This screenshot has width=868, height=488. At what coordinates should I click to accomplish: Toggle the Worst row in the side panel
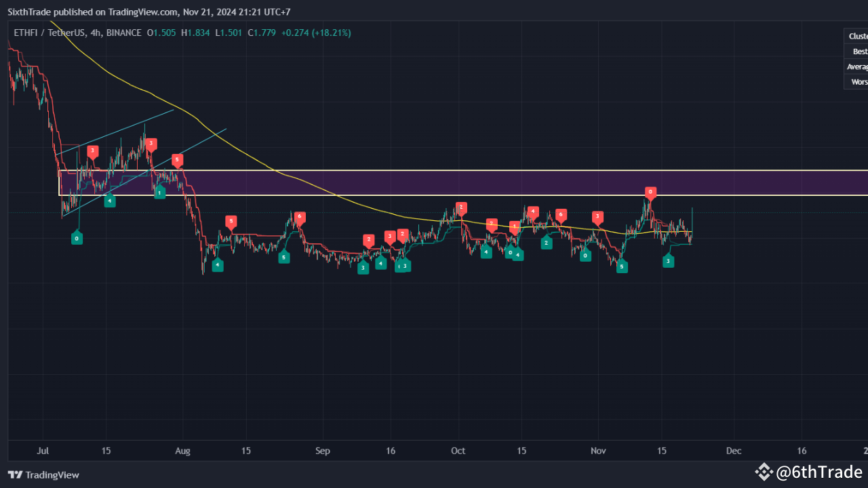coord(859,81)
